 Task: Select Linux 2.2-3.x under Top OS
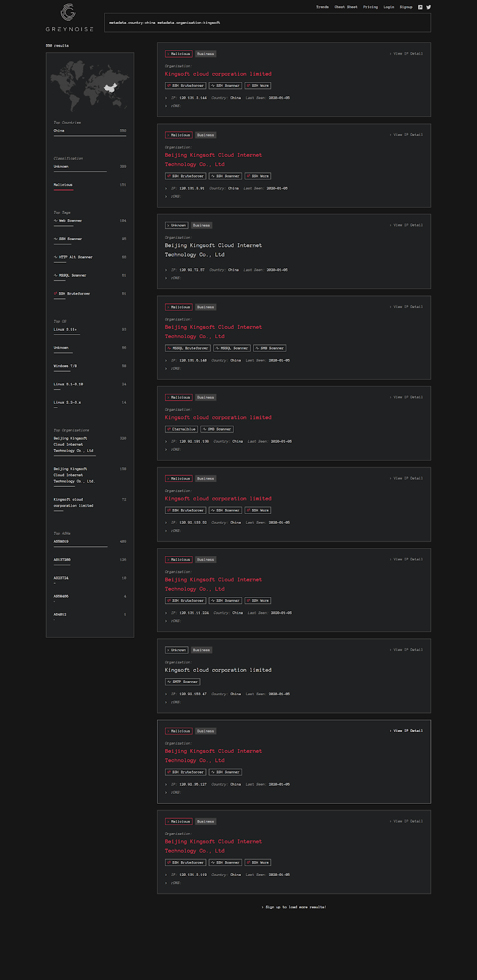click(x=90, y=403)
